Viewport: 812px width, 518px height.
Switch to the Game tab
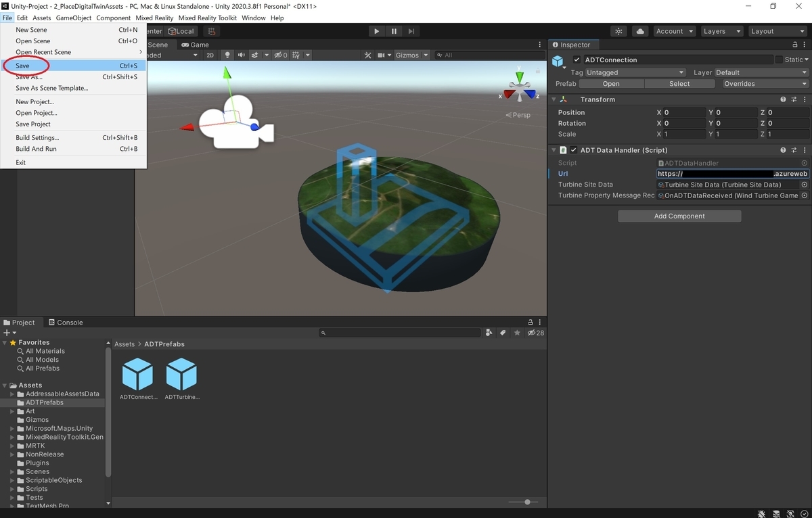pos(194,45)
